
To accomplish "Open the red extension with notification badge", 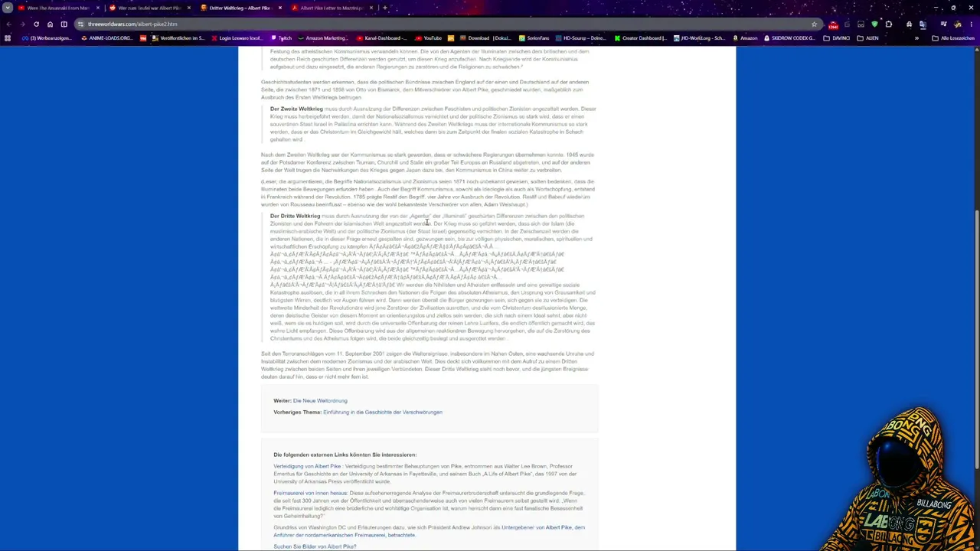I will [x=833, y=24].
